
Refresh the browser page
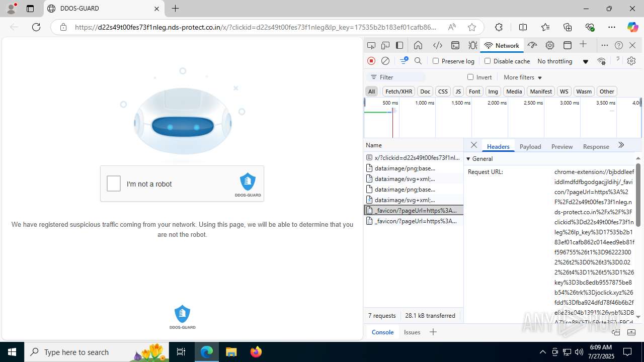tap(36, 27)
